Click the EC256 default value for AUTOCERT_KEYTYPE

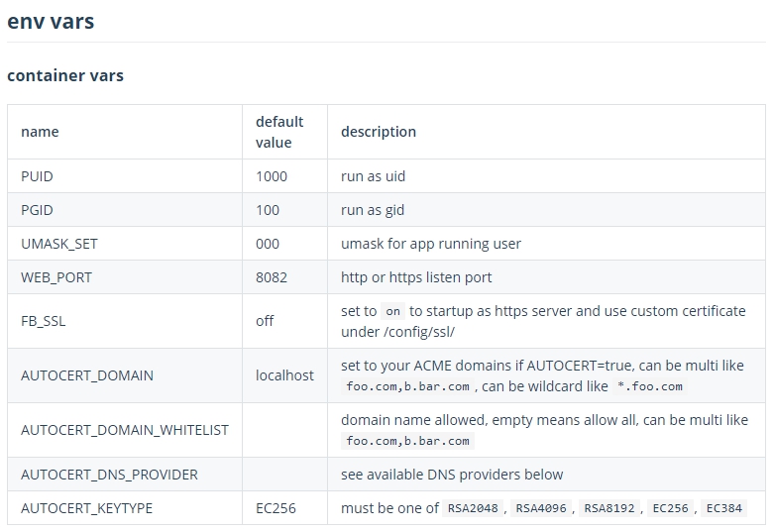point(276,508)
